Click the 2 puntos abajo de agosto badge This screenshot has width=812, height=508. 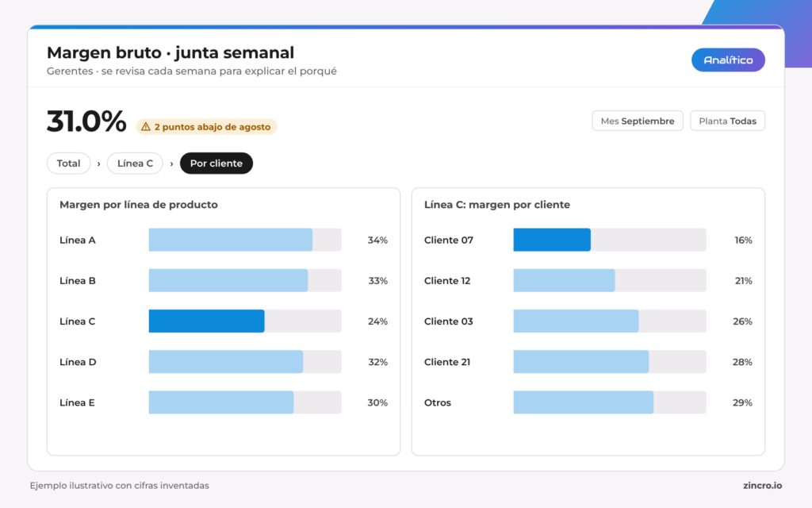pyautogui.click(x=206, y=126)
